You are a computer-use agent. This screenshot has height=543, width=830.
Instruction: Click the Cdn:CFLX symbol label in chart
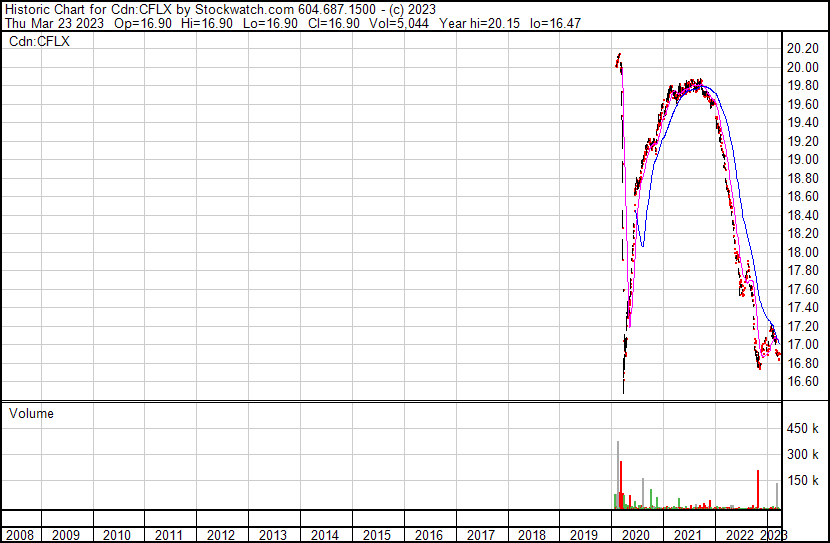(x=40, y=42)
